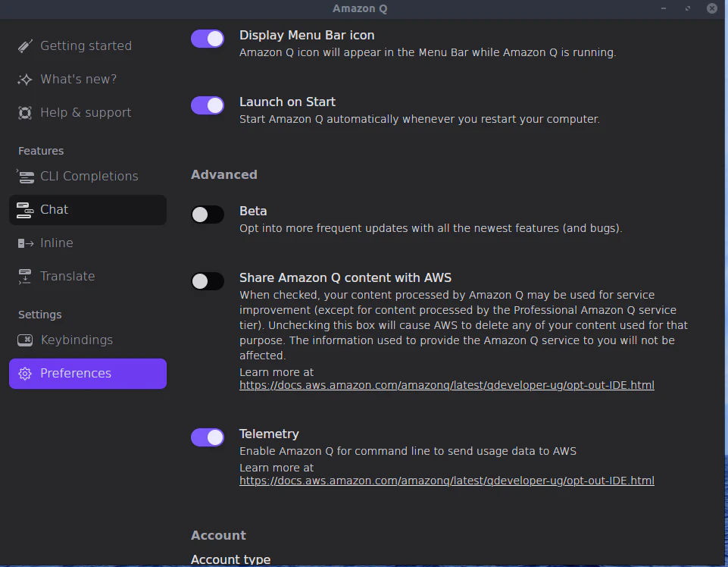Open the Inline feature page

point(88,243)
